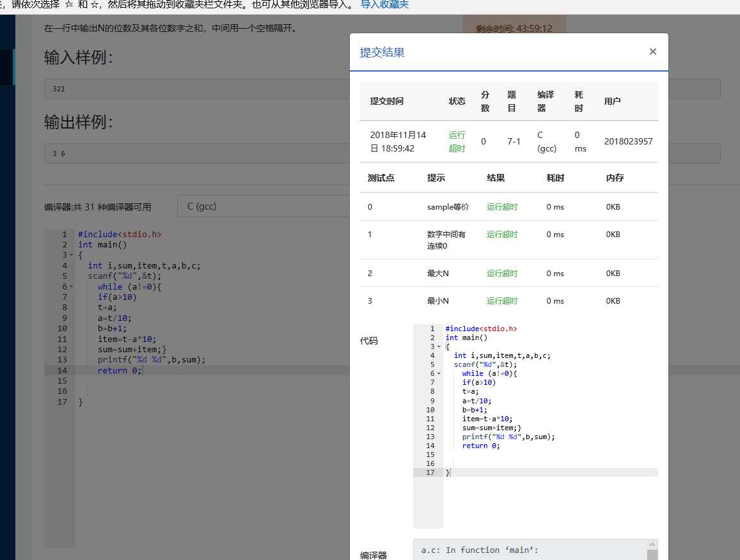
Task: Click scroll-up arrow in compiler output box
Action: 652,545
